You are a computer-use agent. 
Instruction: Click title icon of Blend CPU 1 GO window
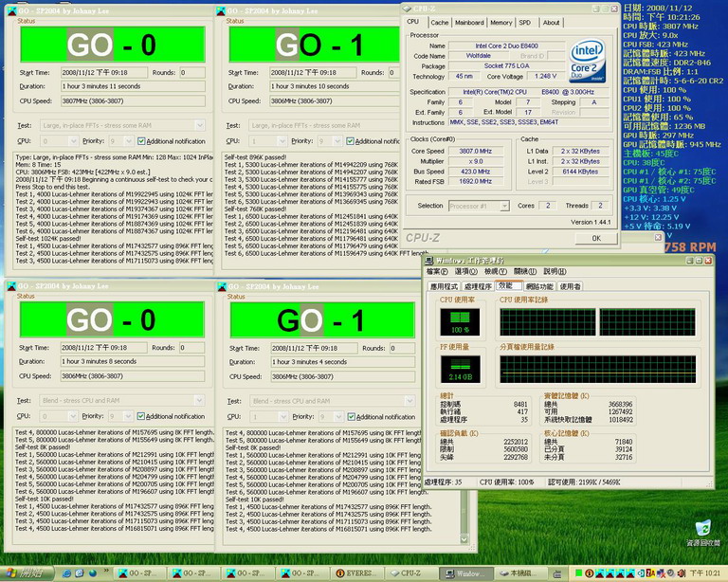tap(222, 286)
